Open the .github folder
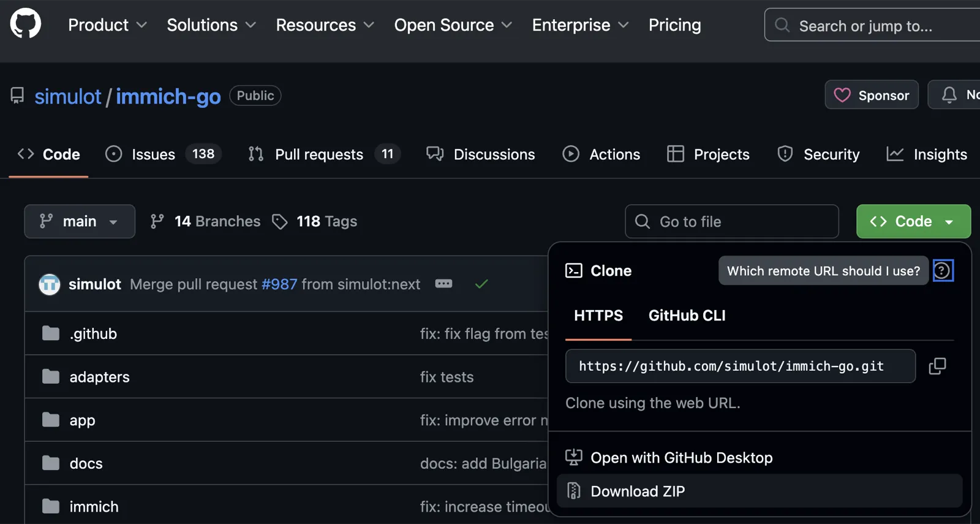The height and width of the screenshot is (524, 980). [x=93, y=333]
